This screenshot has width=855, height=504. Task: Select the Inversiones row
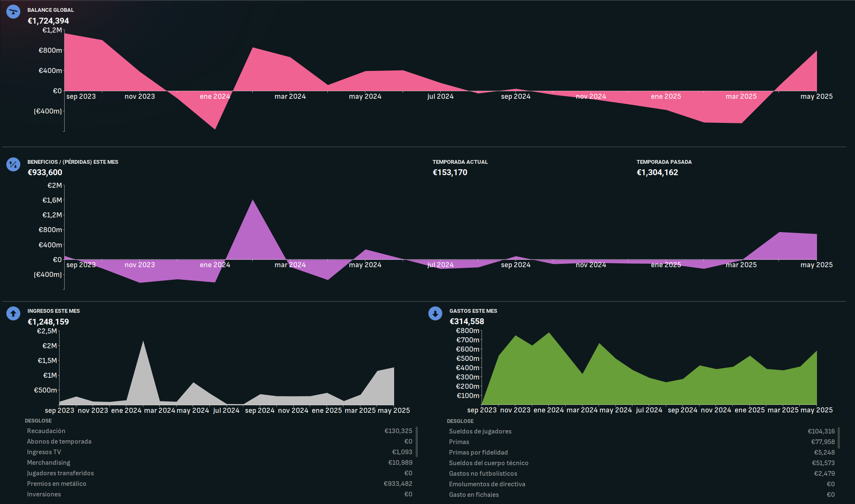tap(219, 494)
